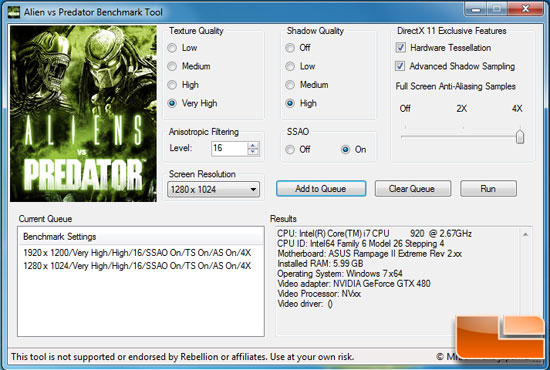Click the Video driver line
The width and height of the screenshot is (550, 370).
(x=305, y=304)
